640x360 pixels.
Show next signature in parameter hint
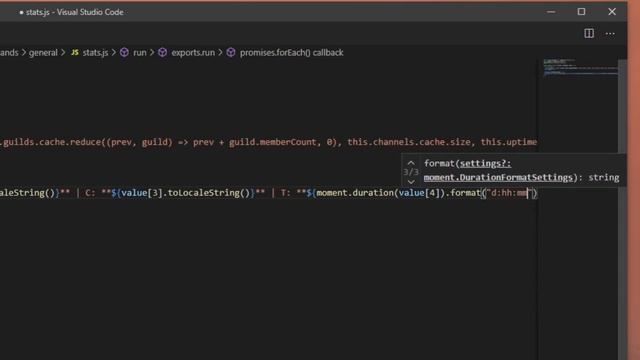coord(411,182)
